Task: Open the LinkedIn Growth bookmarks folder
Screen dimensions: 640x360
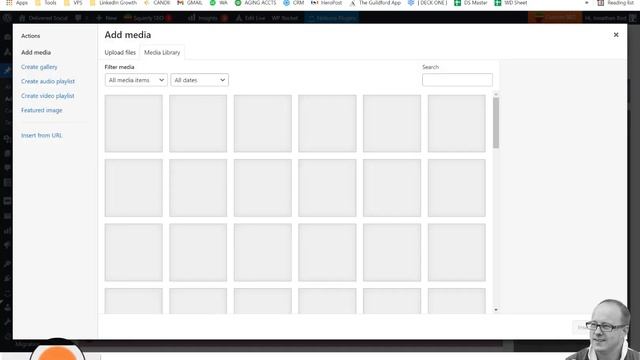Action: 113,3
